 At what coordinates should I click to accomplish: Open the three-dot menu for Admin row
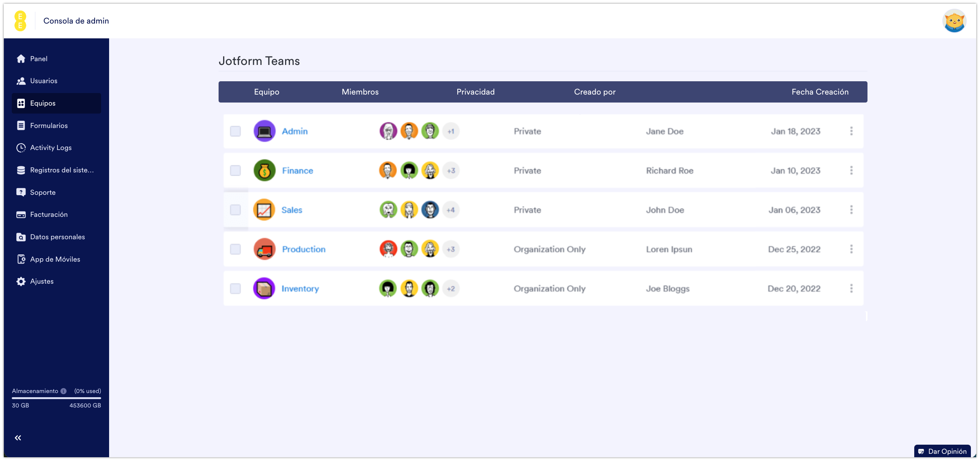coord(852,131)
